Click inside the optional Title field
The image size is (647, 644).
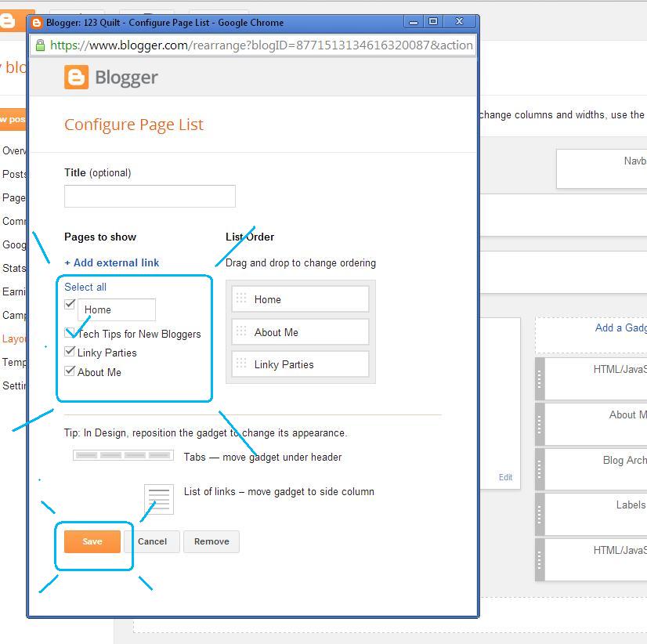(x=149, y=196)
